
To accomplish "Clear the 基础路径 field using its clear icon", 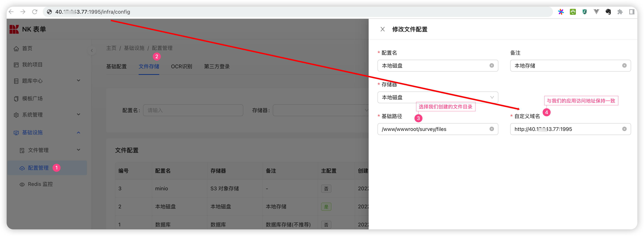I will point(492,129).
